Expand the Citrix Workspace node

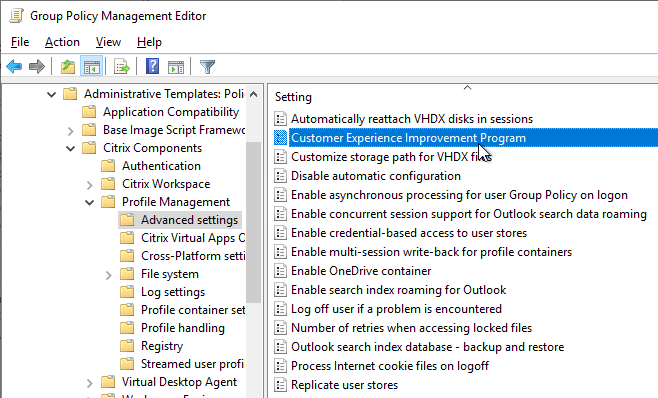click(89, 185)
